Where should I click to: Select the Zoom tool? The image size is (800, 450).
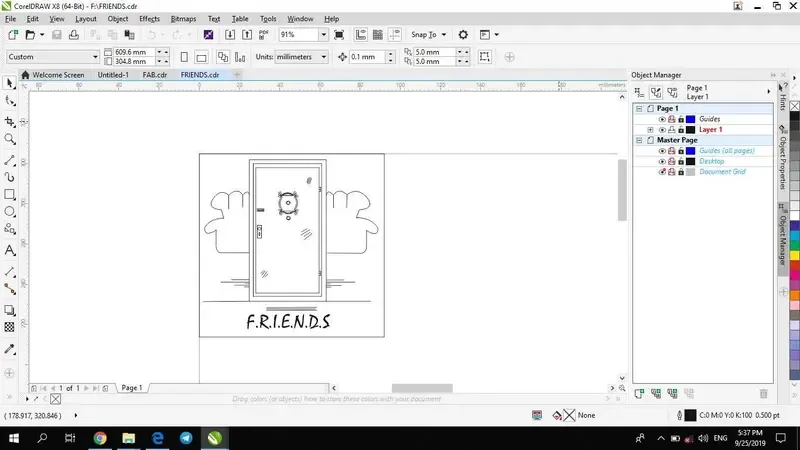point(10,139)
